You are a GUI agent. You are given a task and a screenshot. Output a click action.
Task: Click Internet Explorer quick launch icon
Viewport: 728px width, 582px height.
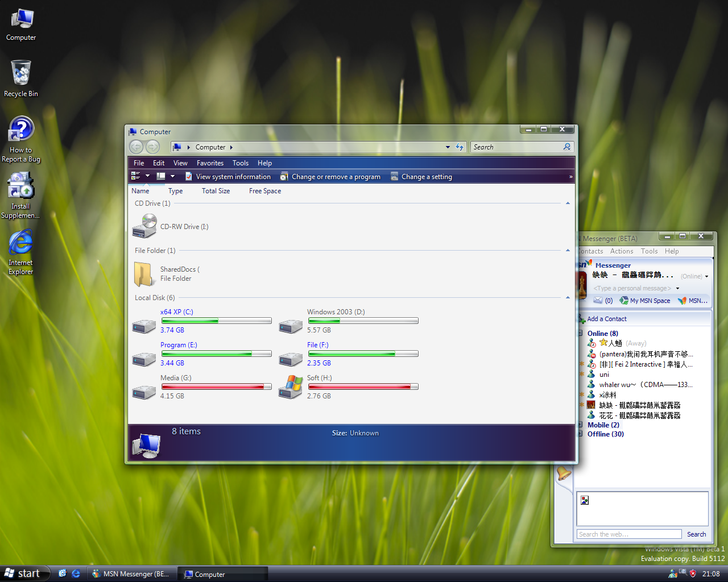coord(76,573)
